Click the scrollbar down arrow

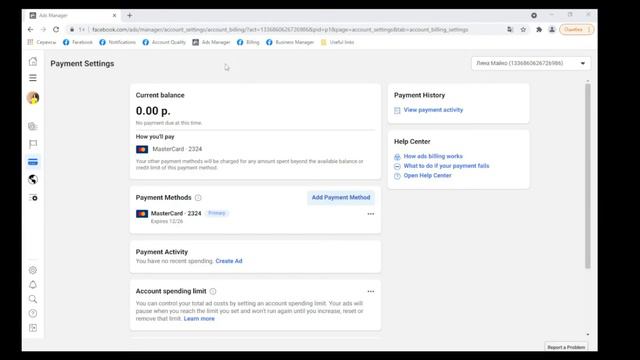588,334
